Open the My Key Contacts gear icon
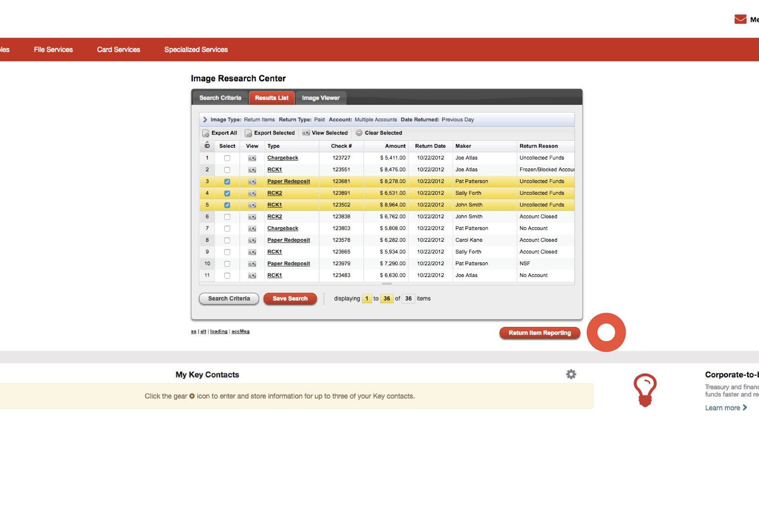The width and height of the screenshot is (759, 532). click(x=571, y=374)
